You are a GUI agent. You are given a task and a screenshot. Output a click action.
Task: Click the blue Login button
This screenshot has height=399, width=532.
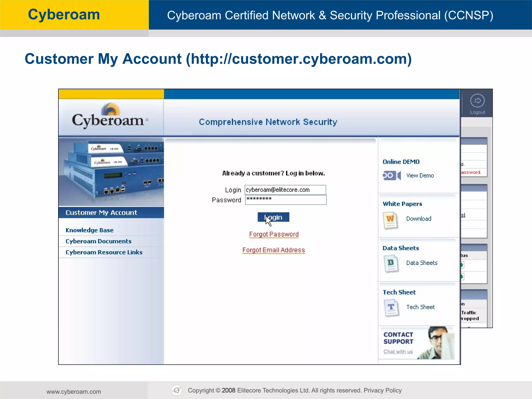pyautogui.click(x=274, y=217)
